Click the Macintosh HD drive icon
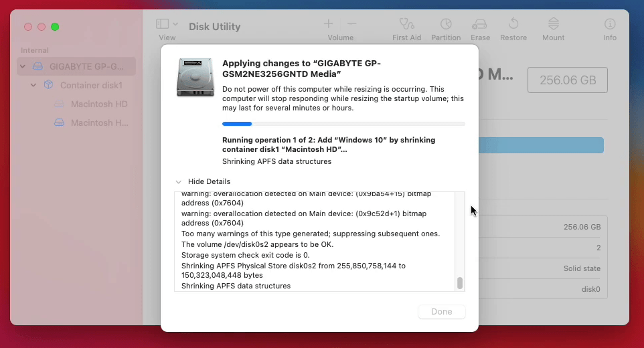 [59, 104]
